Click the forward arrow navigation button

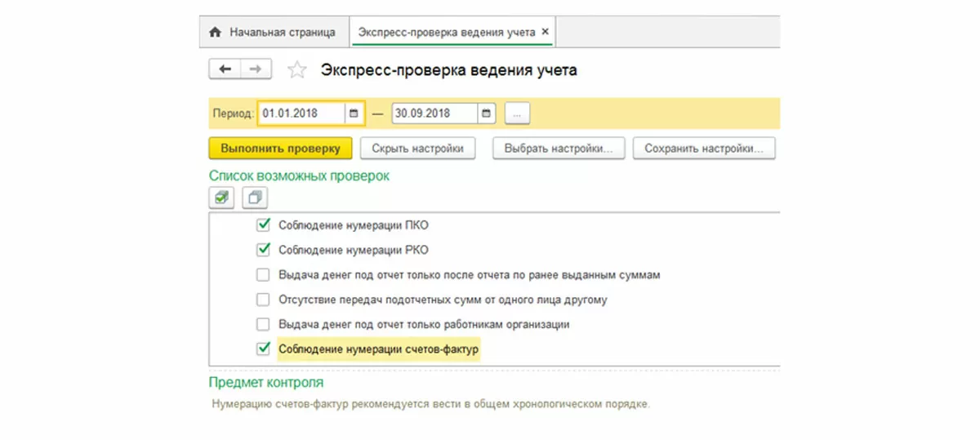click(256, 69)
